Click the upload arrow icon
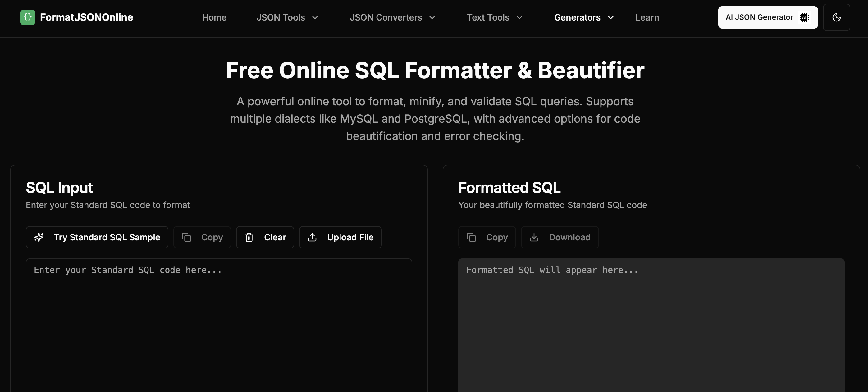This screenshot has width=868, height=392. [312, 237]
